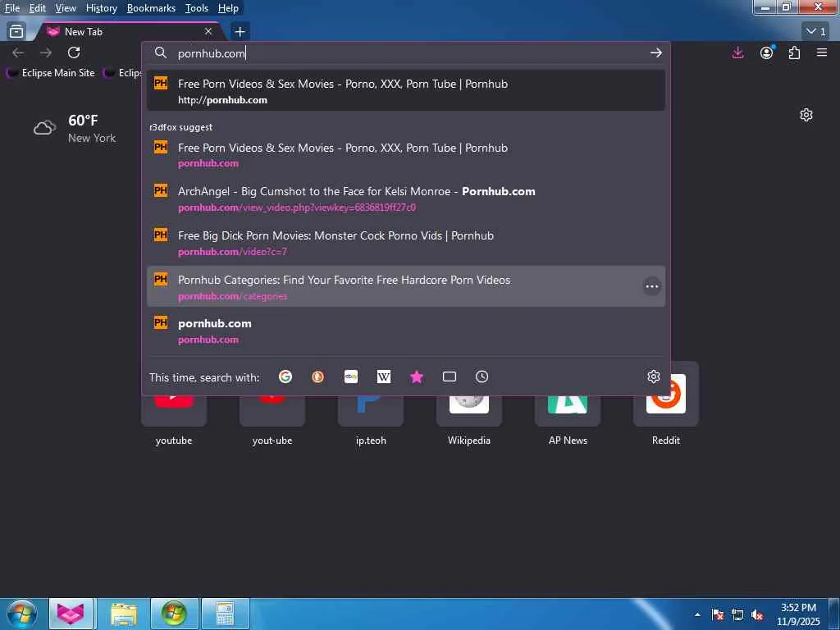Search this time with Google icon

(x=285, y=377)
